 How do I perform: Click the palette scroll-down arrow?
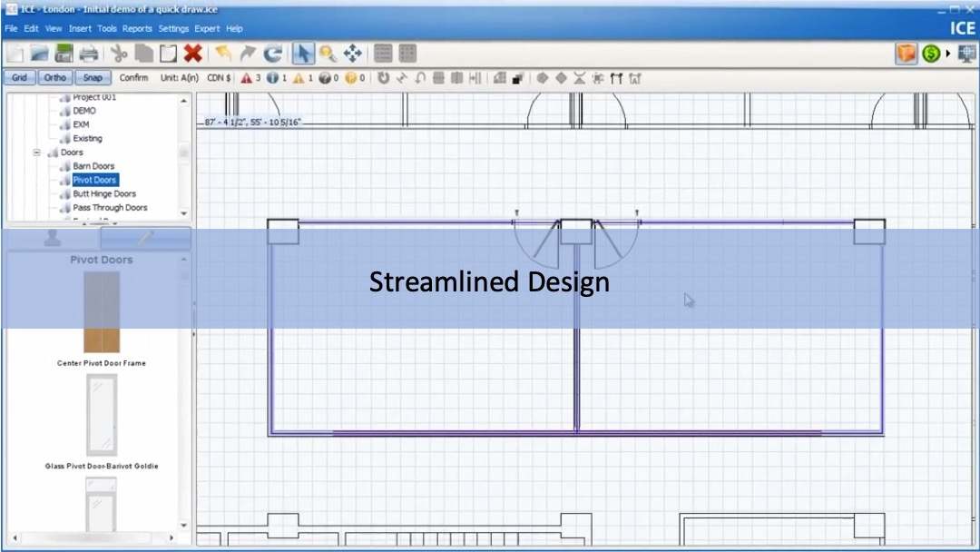point(183,526)
